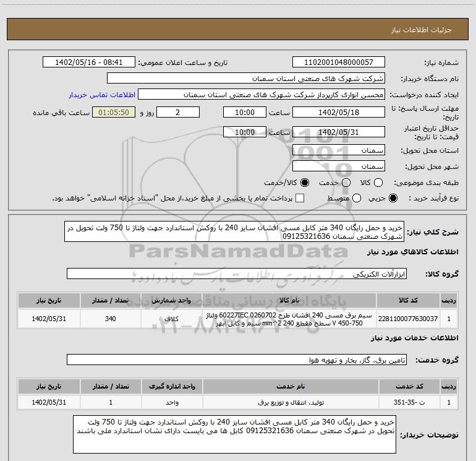Click the price validity date 1402/05/31
The image size is (476, 461).
[339, 132]
